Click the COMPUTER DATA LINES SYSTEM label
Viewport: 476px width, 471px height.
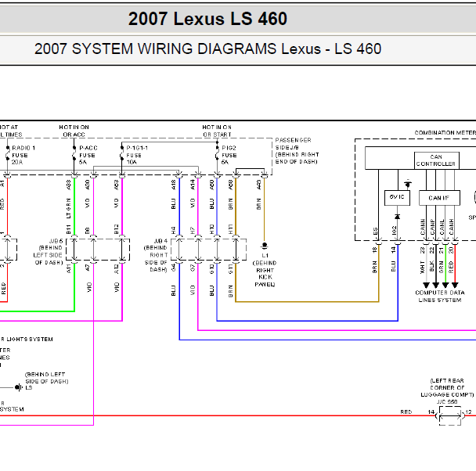pos(440,297)
